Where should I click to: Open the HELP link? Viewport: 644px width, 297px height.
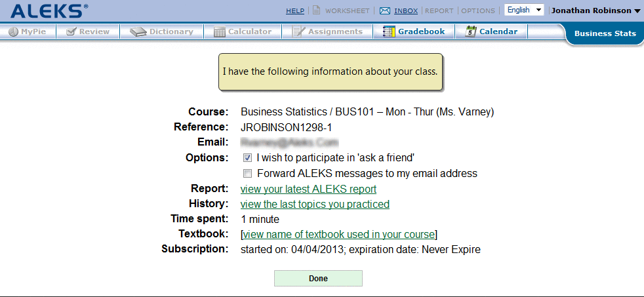(x=295, y=11)
